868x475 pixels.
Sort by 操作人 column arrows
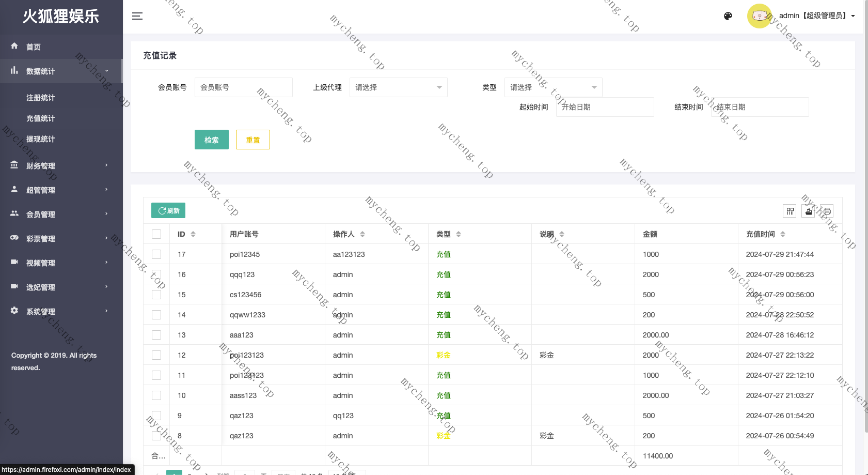coord(362,234)
